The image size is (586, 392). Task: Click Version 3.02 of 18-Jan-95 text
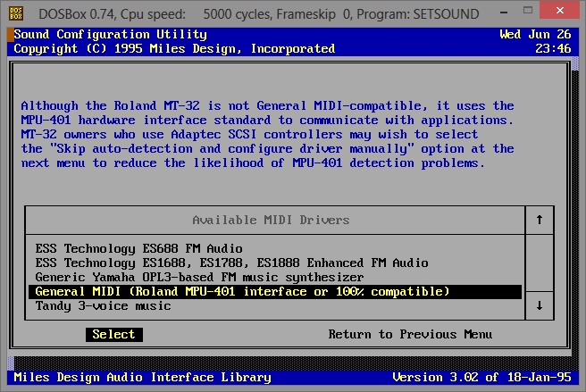point(481,377)
